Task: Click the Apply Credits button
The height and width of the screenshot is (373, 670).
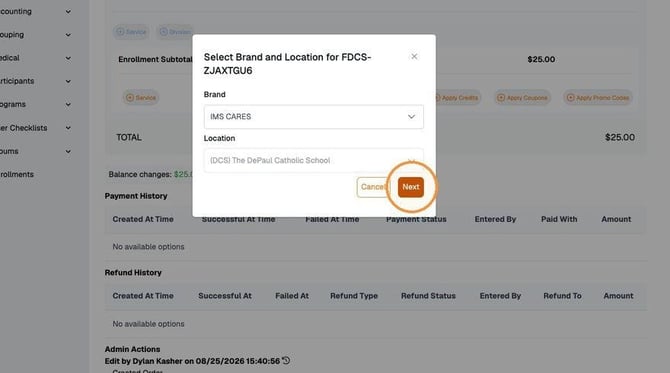Action: 456,98
